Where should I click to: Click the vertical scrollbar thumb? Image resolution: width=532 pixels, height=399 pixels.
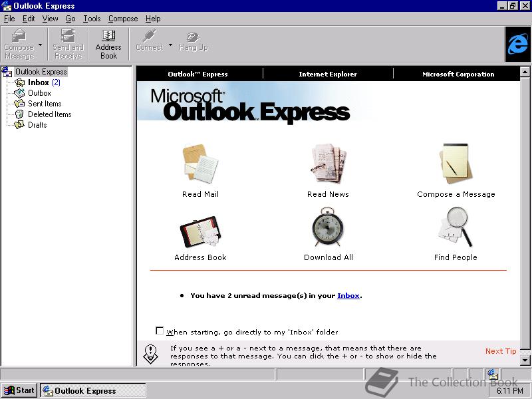525,213
